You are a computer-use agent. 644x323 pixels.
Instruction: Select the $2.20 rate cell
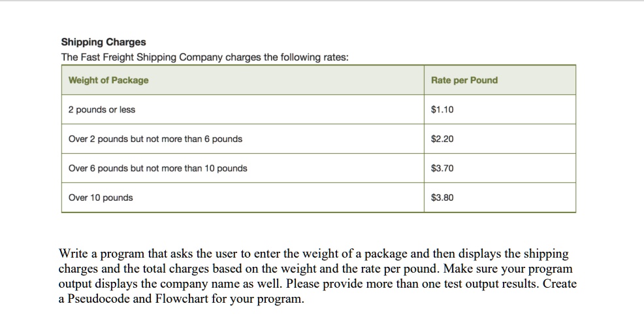(x=500, y=139)
